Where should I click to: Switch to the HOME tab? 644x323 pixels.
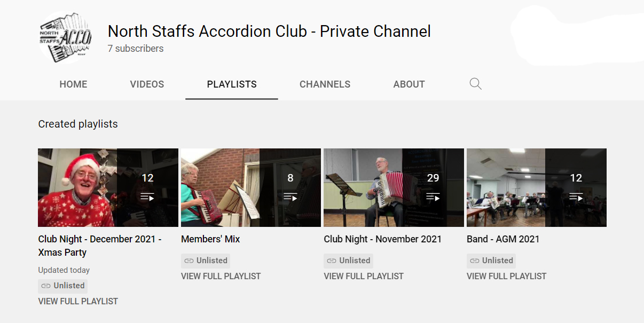click(x=73, y=84)
